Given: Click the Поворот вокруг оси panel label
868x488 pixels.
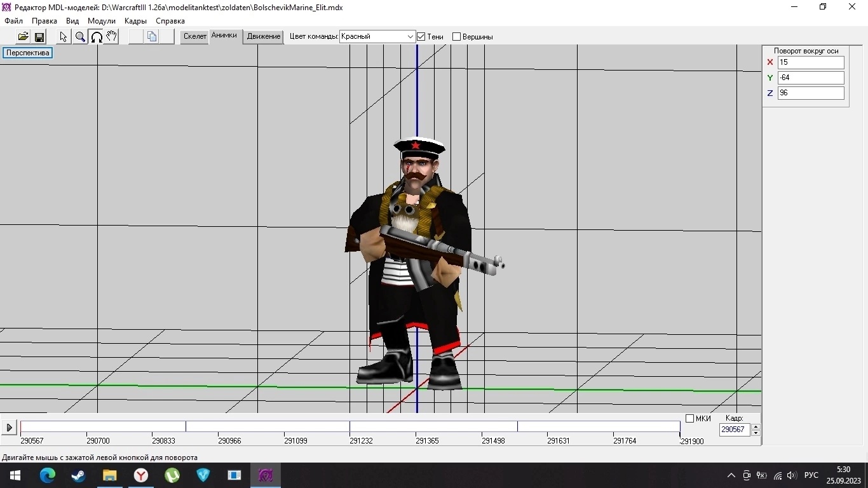Looking at the screenshot, I should click(x=806, y=51).
